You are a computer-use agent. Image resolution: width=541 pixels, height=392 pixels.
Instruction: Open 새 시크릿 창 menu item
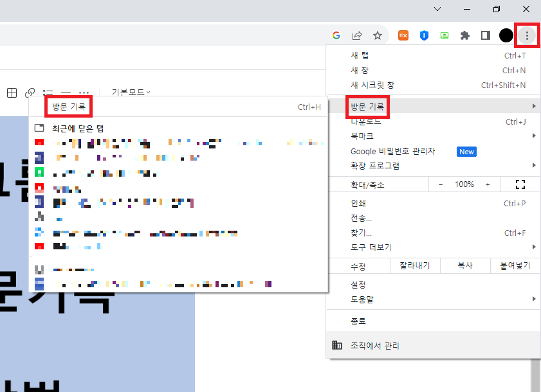(x=433, y=85)
